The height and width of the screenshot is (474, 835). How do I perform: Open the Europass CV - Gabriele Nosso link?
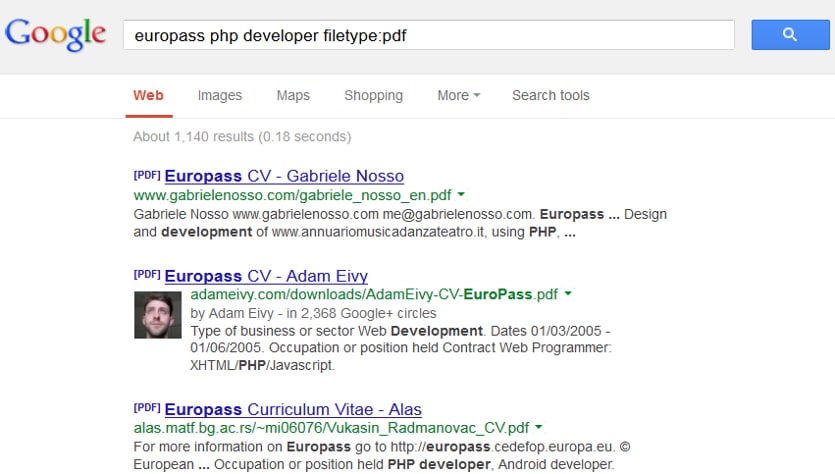(284, 176)
